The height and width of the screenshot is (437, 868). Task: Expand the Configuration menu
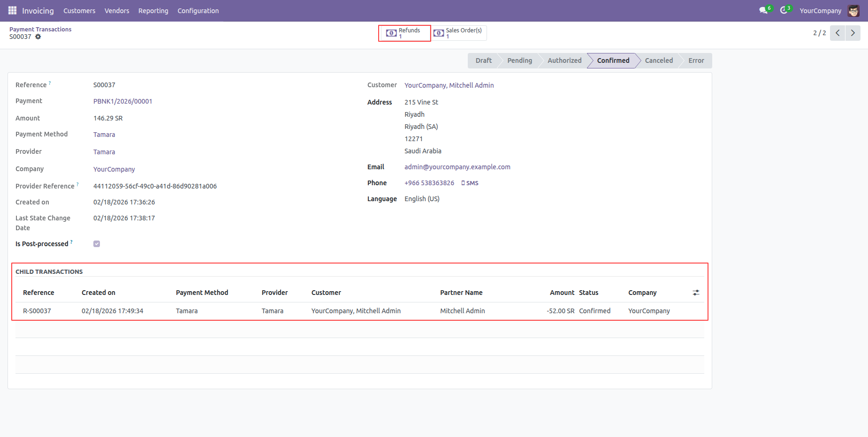tap(198, 11)
